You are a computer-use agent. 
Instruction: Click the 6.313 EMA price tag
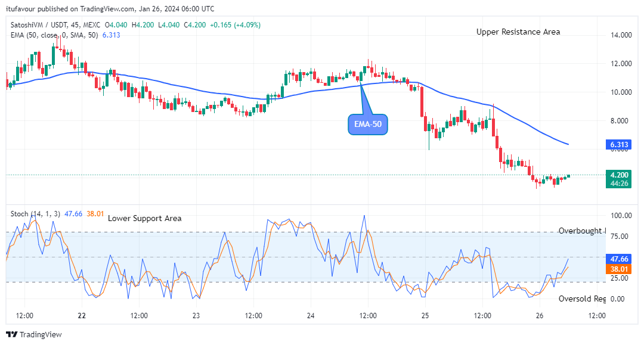click(x=619, y=144)
